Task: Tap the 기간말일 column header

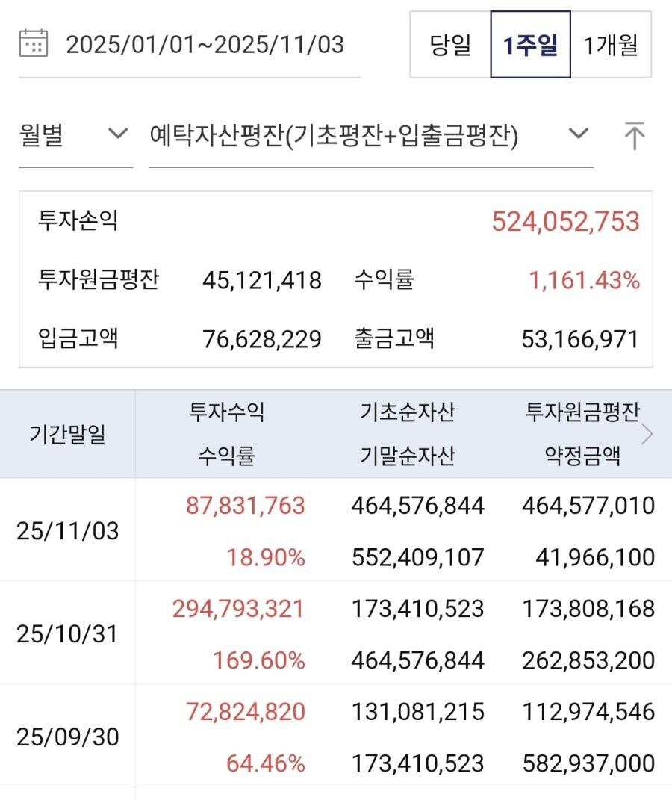Action: (x=68, y=434)
